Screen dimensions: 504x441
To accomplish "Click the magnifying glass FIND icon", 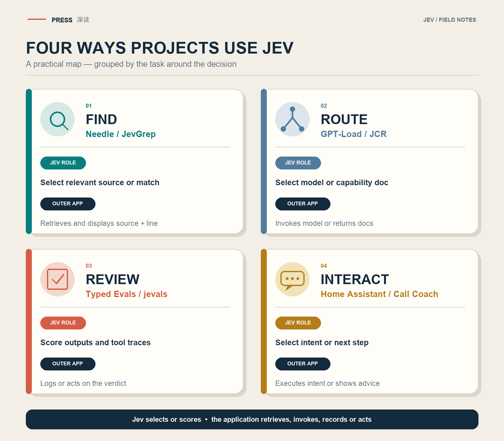I will [57, 119].
